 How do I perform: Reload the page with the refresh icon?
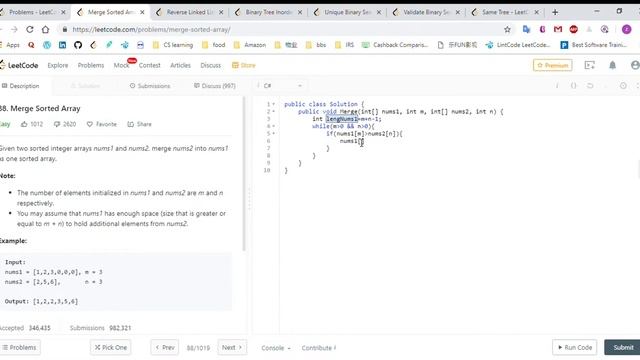coord(29,29)
